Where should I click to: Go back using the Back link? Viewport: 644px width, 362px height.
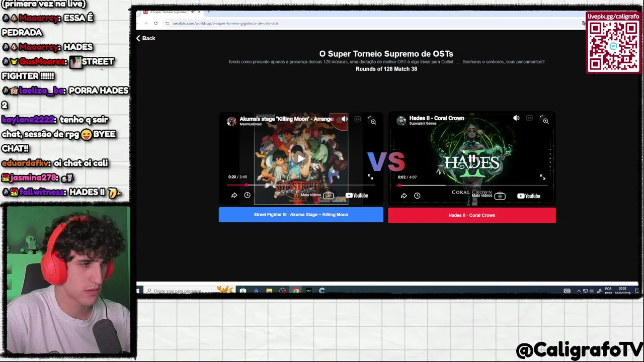pos(145,38)
